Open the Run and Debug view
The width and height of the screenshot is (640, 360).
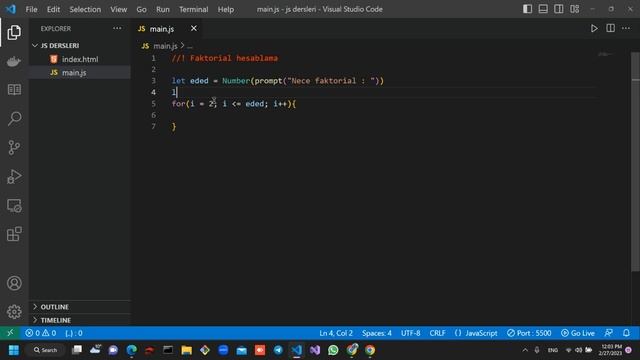[x=14, y=176]
